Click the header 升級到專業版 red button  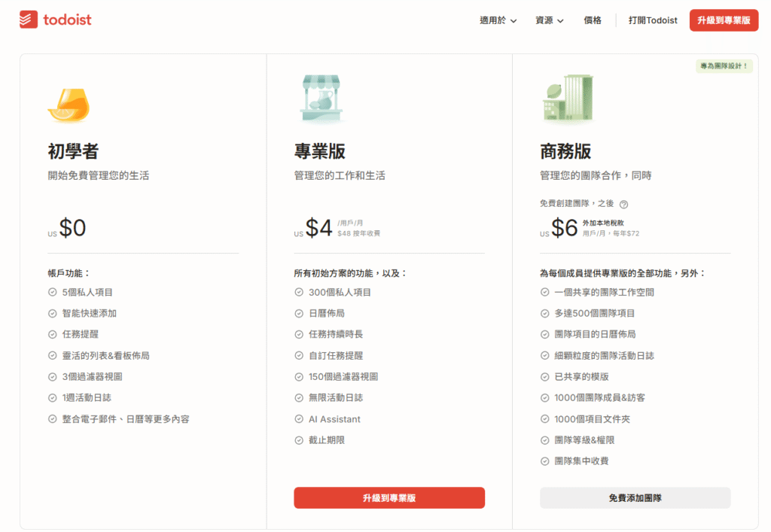click(x=724, y=20)
